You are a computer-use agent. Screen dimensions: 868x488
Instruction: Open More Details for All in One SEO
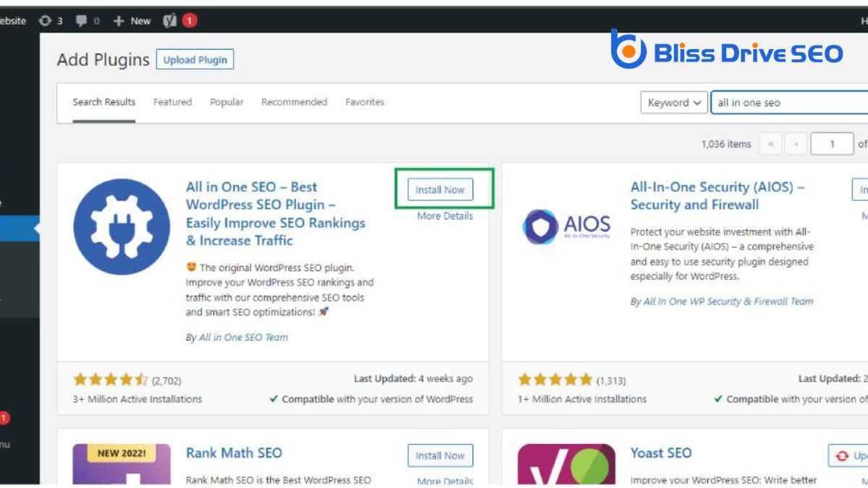(445, 215)
